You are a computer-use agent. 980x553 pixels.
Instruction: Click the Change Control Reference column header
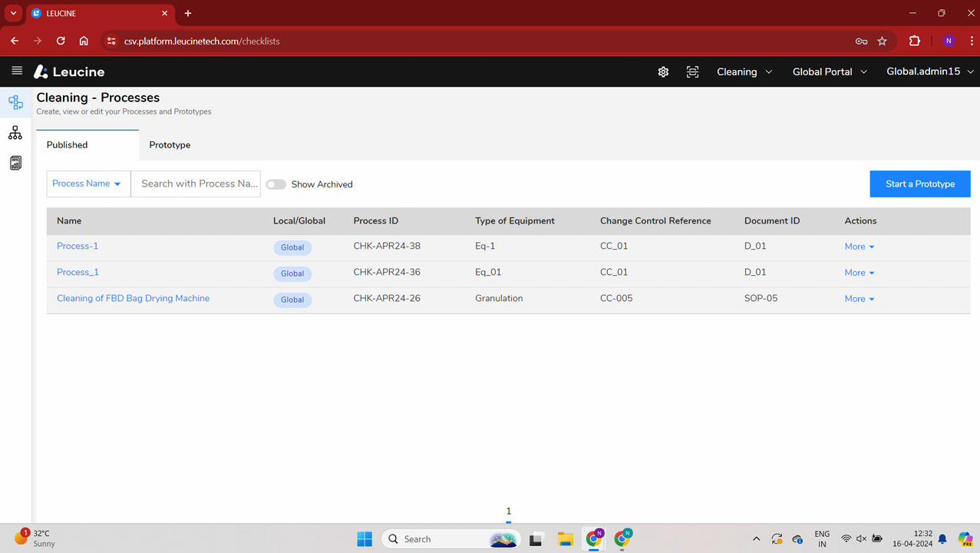click(x=655, y=220)
